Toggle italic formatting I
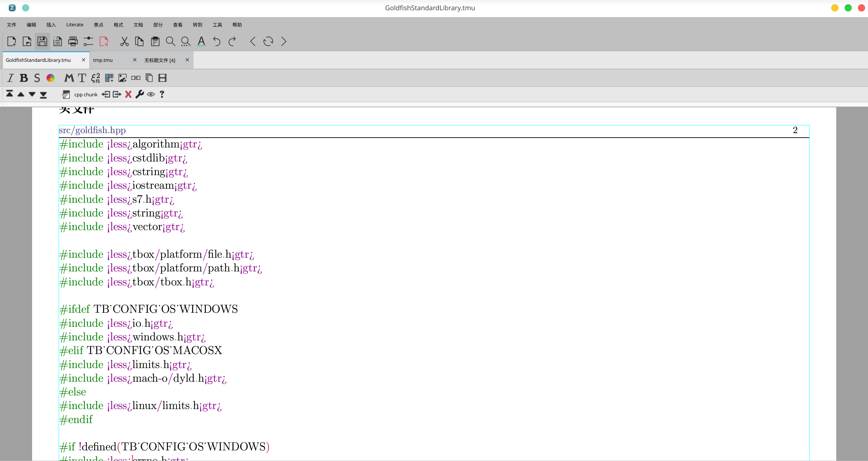Image resolution: width=868 pixels, height=461 pixels. click(10, 78)
